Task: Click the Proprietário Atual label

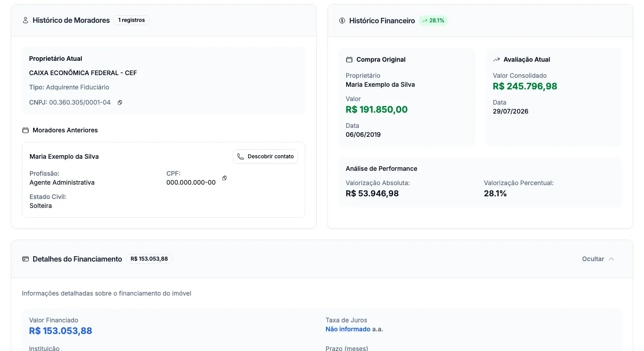Action: (x=55, y=59)
